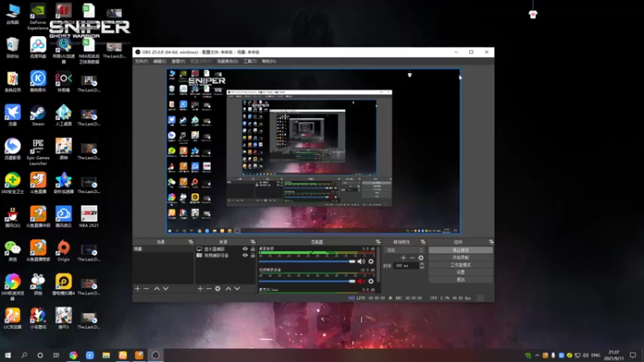The width and height of the screenshot is (644, 362).
Task: Move scene down in Scenes panel
Action: point(166,289)
